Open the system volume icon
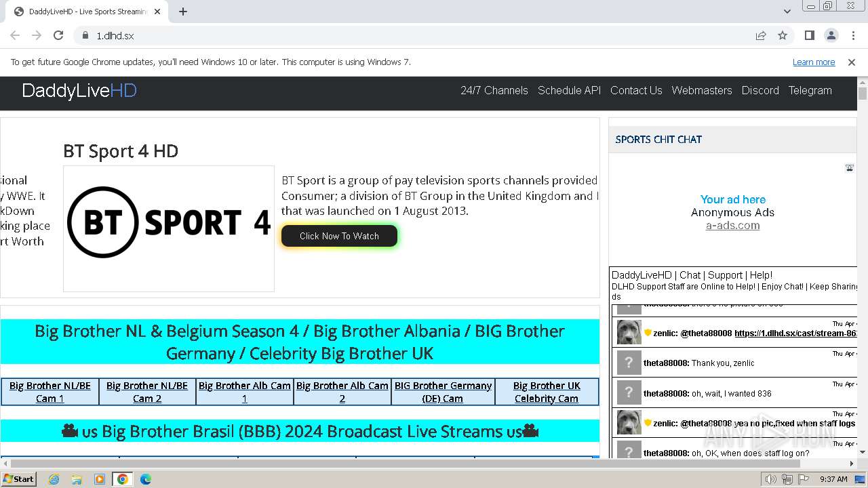Image resolution: width=868 pixels, height=488 pixels. point(771,479)
